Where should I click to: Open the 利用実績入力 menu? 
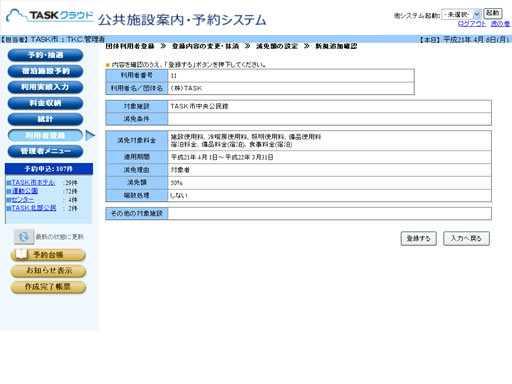[x=45, y=87]
